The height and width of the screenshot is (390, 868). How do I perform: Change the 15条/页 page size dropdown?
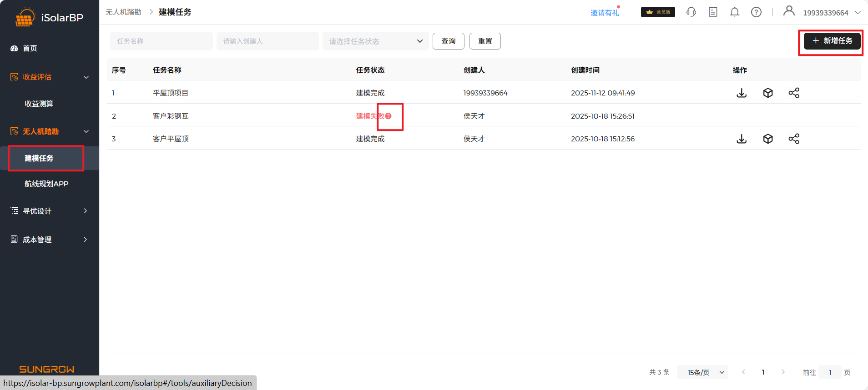click(x=703, y=372)
